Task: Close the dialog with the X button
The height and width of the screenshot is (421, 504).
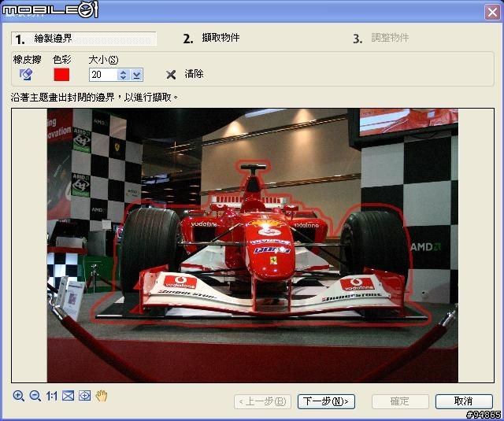Action: tap(492, 13)
